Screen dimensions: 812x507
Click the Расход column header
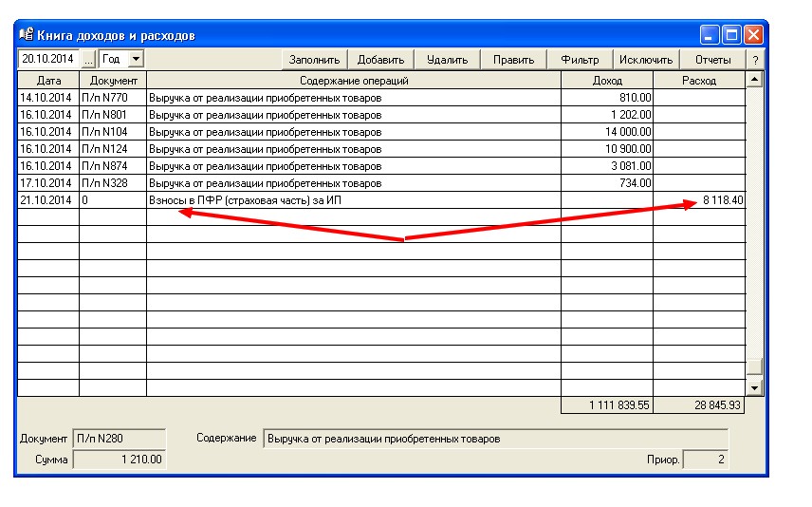699,81
